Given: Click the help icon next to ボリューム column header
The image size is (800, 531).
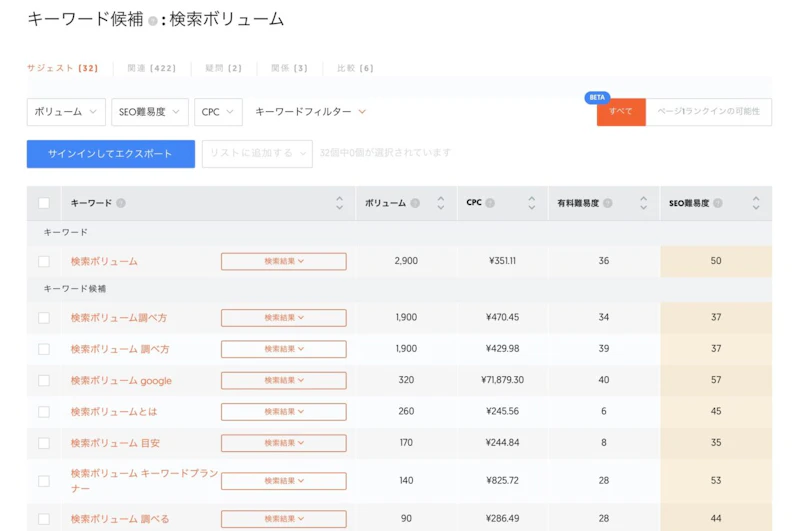Looking at the screenshot, I should (415, 203).
